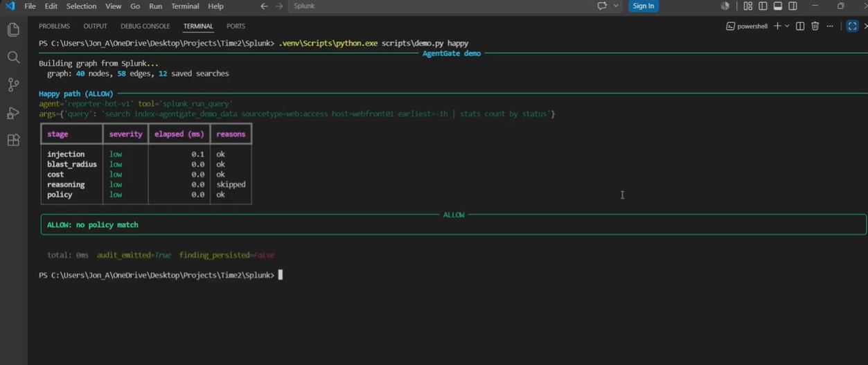Screen dimensions: 868x365
Task: Click the 'severity' table header
Action: point(126,134)
